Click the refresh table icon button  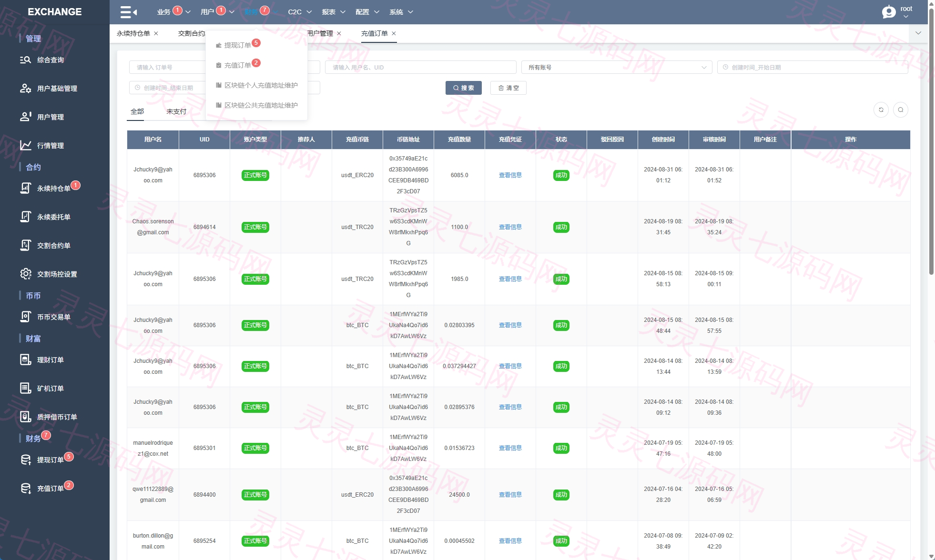click(x=881, y=110)
